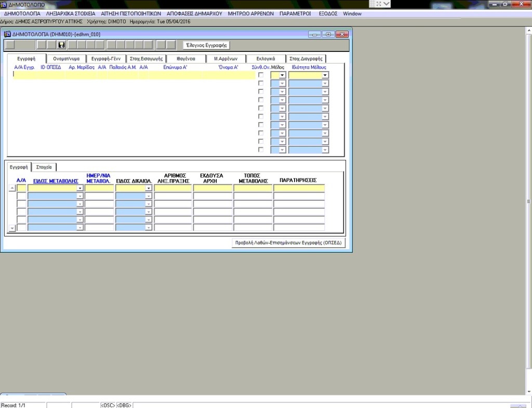Click the main ΔΗΜΟΤΟΛΟΓΙΟ application title icon
The image size is (532, 408).
(x=4, y=4)
